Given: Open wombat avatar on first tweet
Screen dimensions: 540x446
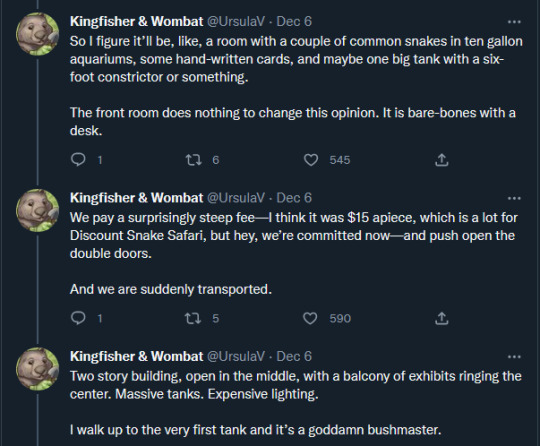Looking at the screenshot, I should (38, 34).
